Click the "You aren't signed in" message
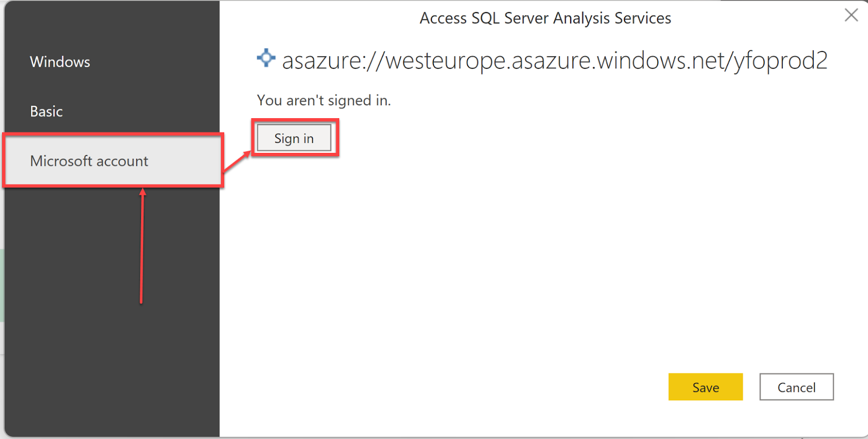868x439 pixels. coord(324,100)
